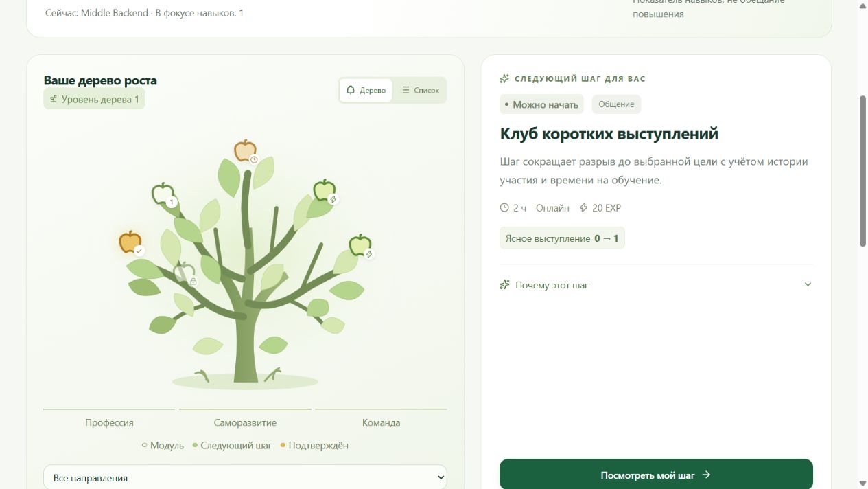The width and height of the screenshot is (868, 489).
Task: Click the clock icon next to 2 ч
Action: (504, 207)
